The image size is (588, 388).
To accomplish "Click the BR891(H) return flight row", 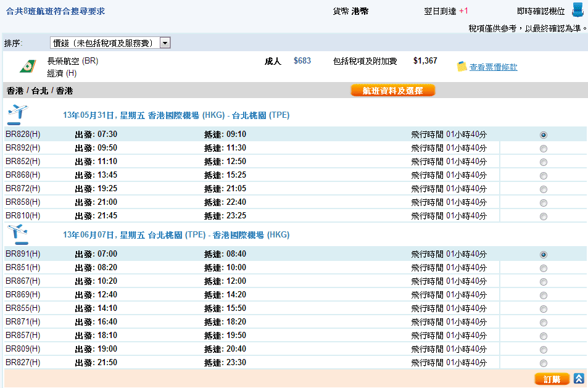I will pos(247,254).
